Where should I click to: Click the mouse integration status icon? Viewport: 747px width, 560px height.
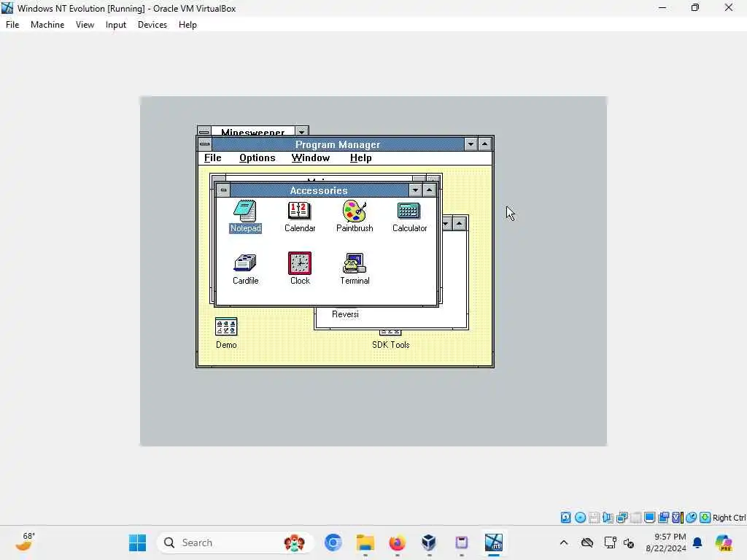(x=692, y=518)
